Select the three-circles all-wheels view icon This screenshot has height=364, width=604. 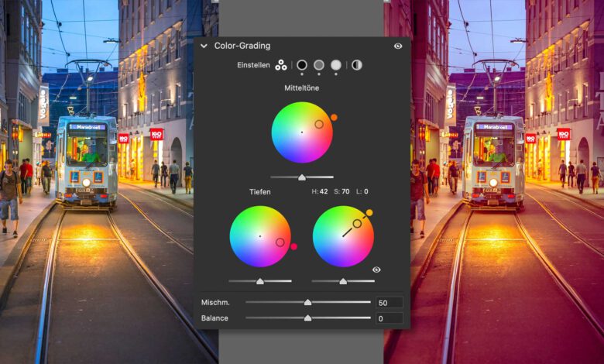click(x=281, y=65)
